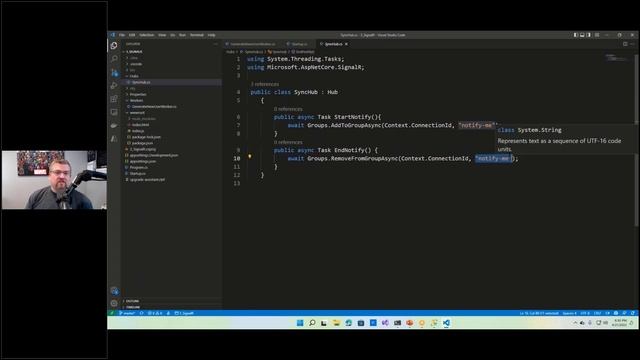Open the Manage gear menu
640x360 pixels.
click(x=114, y=303)
